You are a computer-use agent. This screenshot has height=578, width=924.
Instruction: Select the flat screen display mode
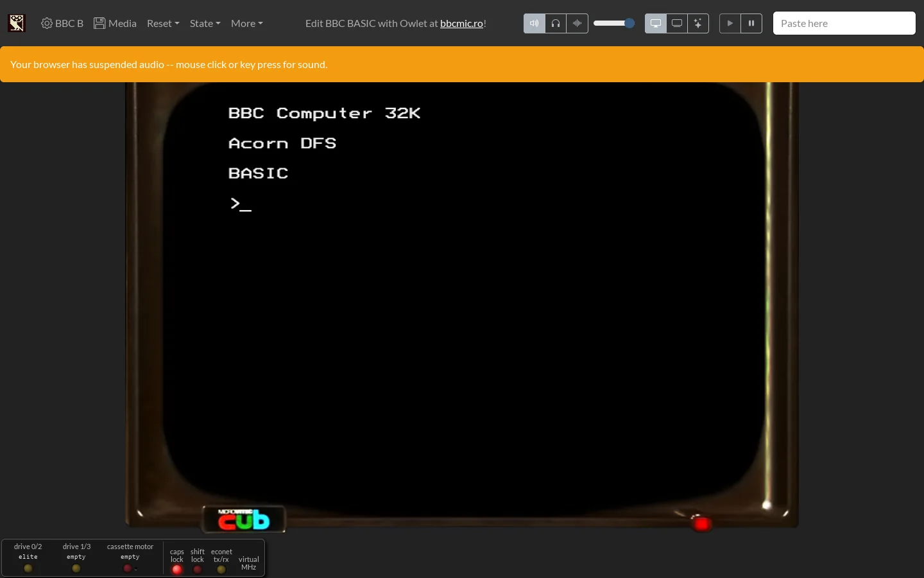(677, 23)
